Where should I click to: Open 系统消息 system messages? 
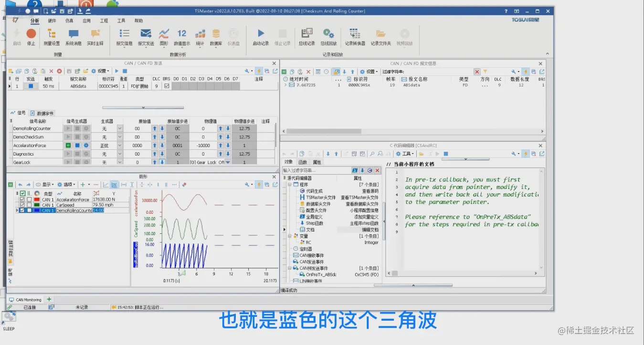(74, 36)
